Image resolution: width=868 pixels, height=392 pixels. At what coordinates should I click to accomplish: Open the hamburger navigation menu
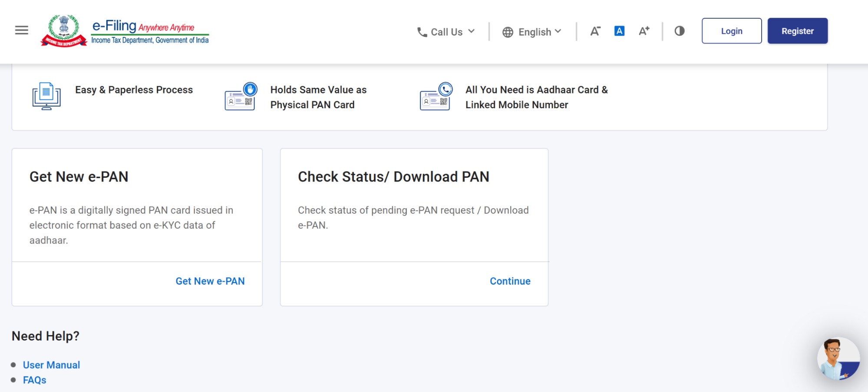(x=21, y=30)
